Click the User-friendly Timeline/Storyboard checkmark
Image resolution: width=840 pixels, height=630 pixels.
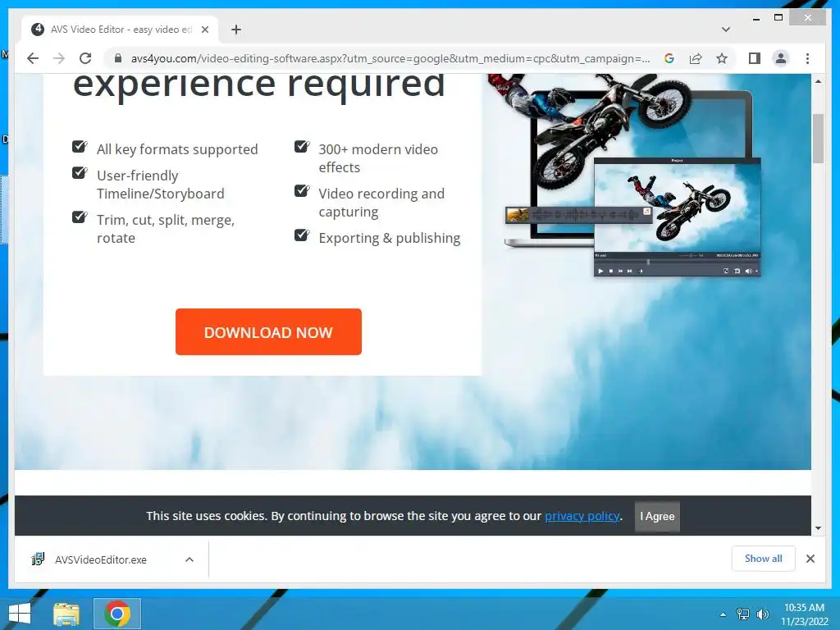coord(80,172)
